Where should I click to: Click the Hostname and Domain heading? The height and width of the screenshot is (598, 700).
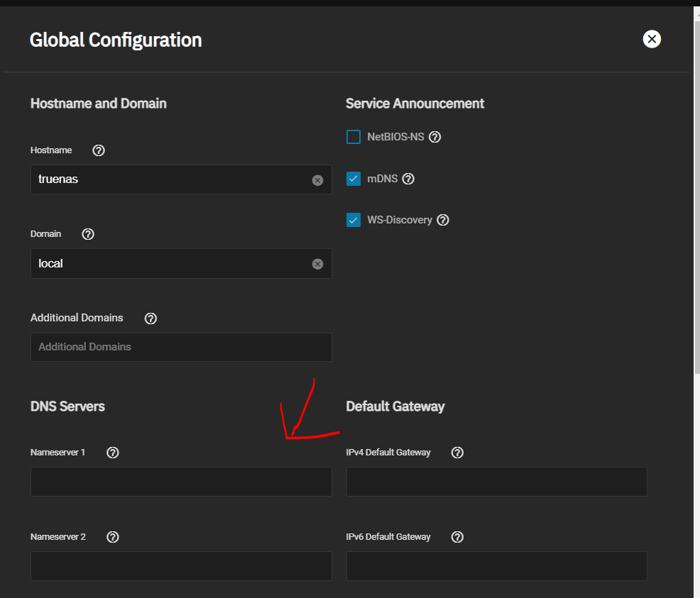(98, 104)
